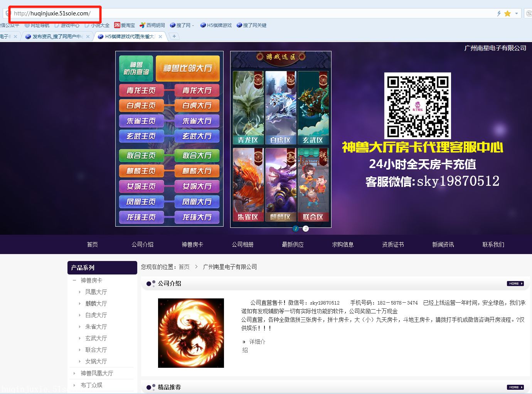Close the H5棋牌游戏代理 tab
532x394 pixels.
[x=160, y=37]
